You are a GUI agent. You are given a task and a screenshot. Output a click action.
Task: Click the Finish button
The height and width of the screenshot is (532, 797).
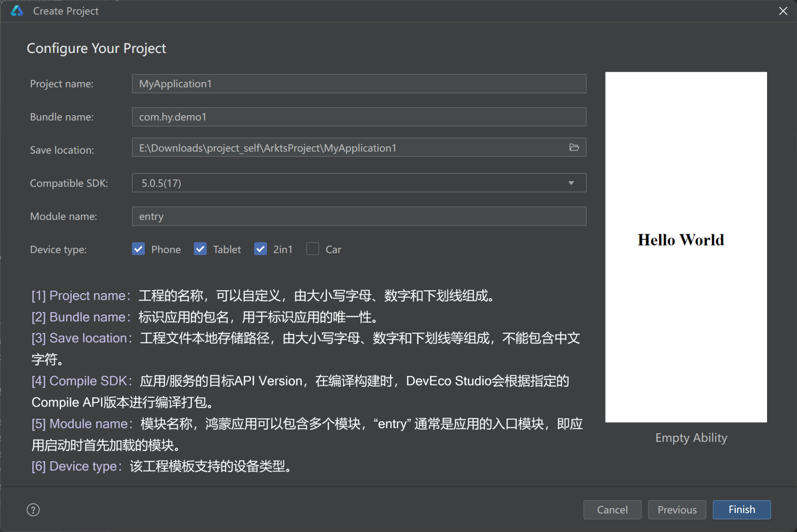742,510
